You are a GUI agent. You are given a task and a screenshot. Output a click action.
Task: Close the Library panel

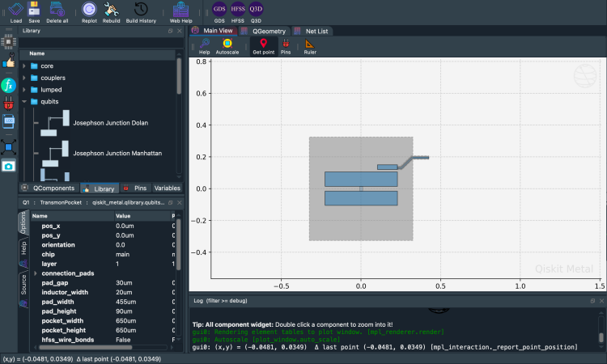coord(179,31)
